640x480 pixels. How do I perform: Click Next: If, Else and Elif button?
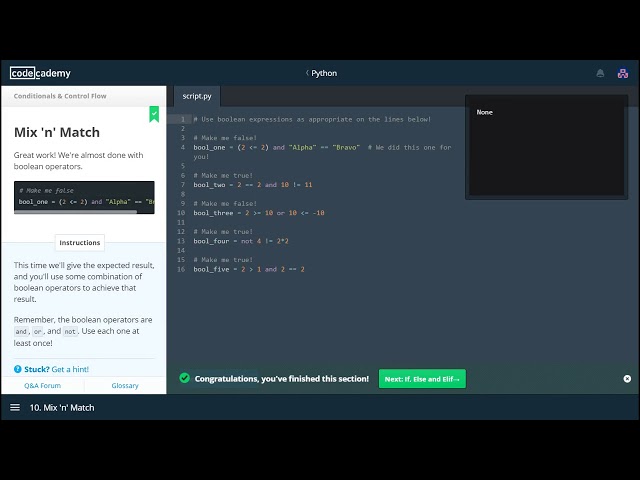[422, 379]
